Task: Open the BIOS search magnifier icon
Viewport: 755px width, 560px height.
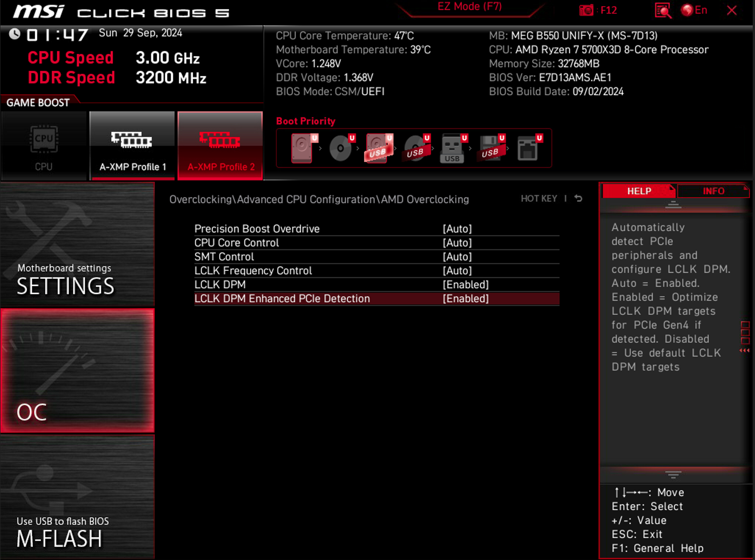Action: click(x=663, y=11)
